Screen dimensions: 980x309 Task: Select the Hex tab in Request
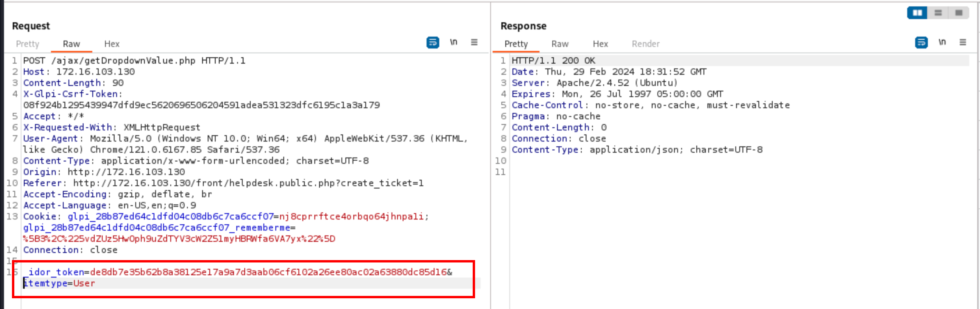(112, 44)
